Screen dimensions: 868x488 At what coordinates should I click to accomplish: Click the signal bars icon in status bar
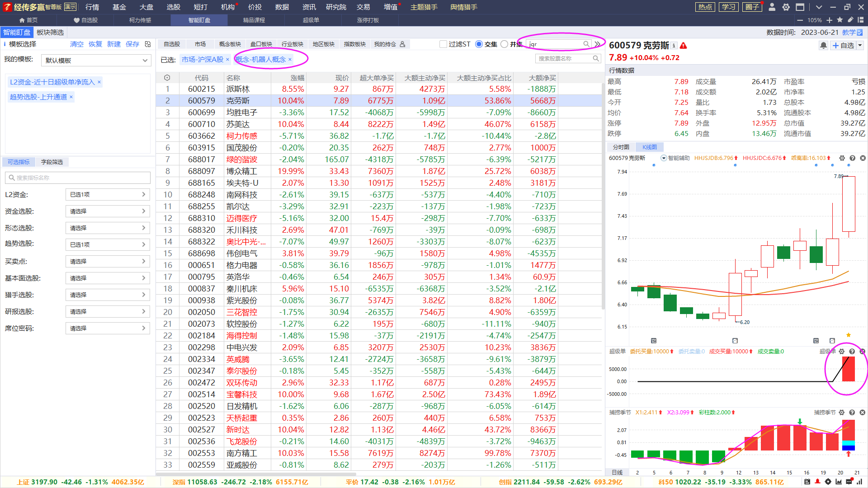[x=859, y=482]
